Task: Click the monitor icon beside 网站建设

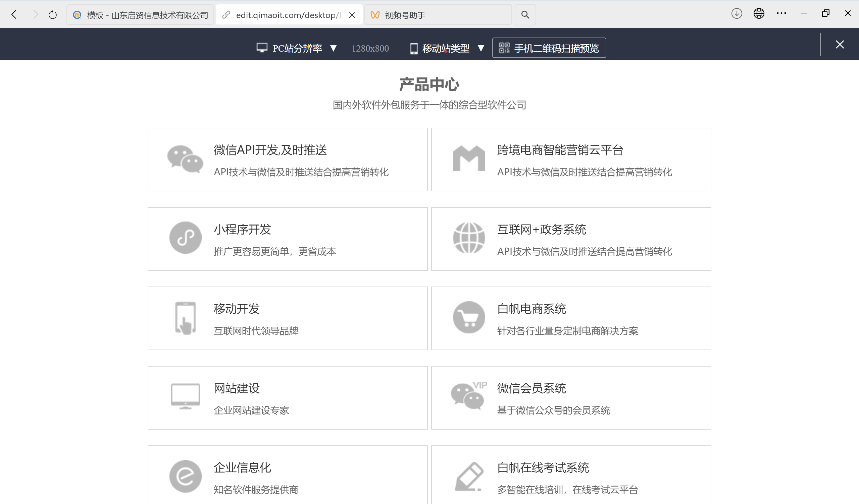Action: tap(186, 397)
